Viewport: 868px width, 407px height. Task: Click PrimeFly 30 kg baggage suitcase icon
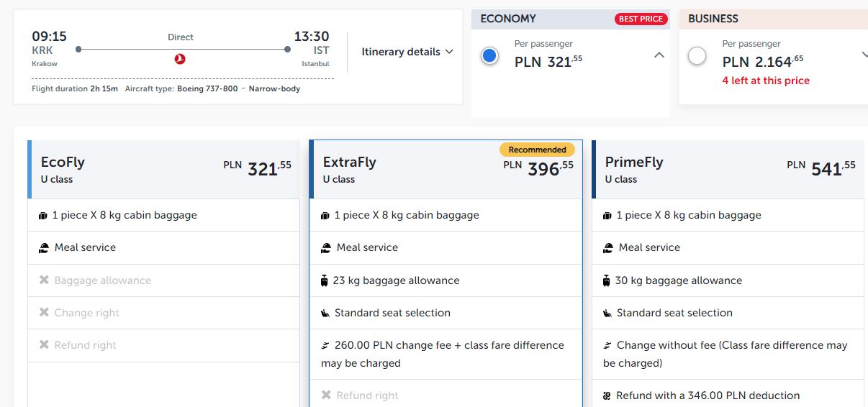[x=607, y=280]
